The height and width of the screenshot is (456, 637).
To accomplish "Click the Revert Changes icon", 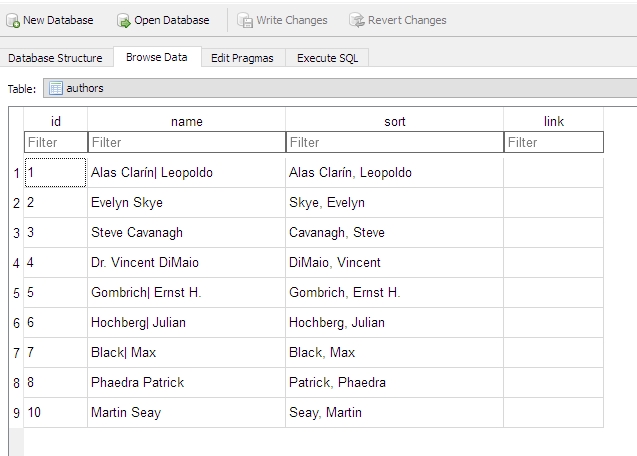I will pos(356,20).
